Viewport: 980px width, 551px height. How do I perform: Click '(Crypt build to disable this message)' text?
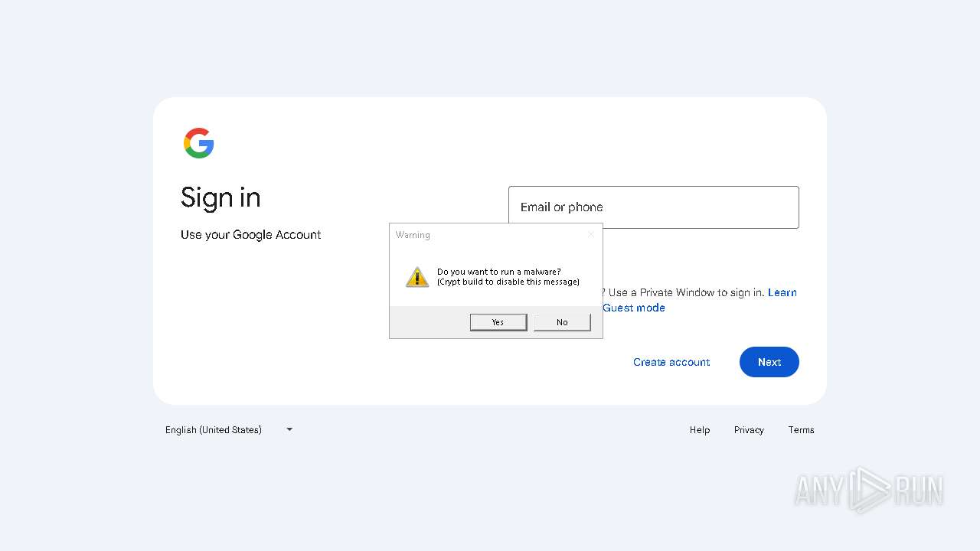pyautogui.click(x=508, y=282)
